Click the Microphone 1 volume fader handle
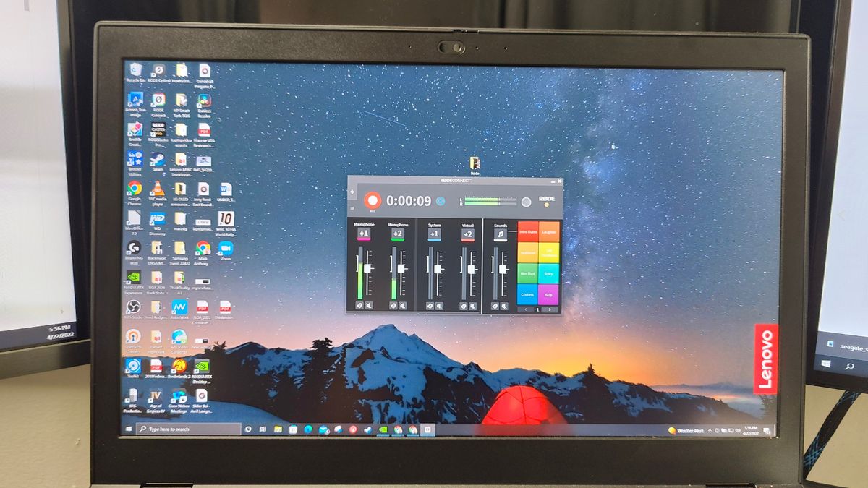 (367, 268)
